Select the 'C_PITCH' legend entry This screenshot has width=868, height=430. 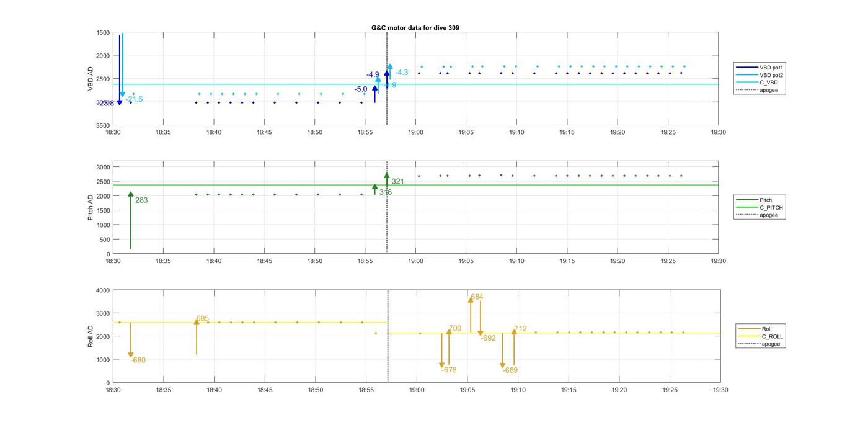[x=759, y=208]
